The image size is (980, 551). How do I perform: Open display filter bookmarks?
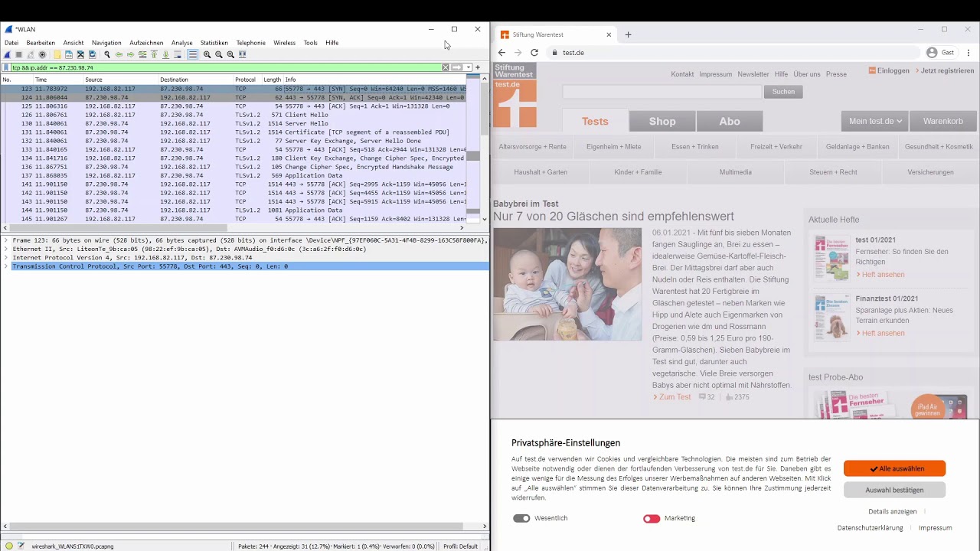point(7,67)
